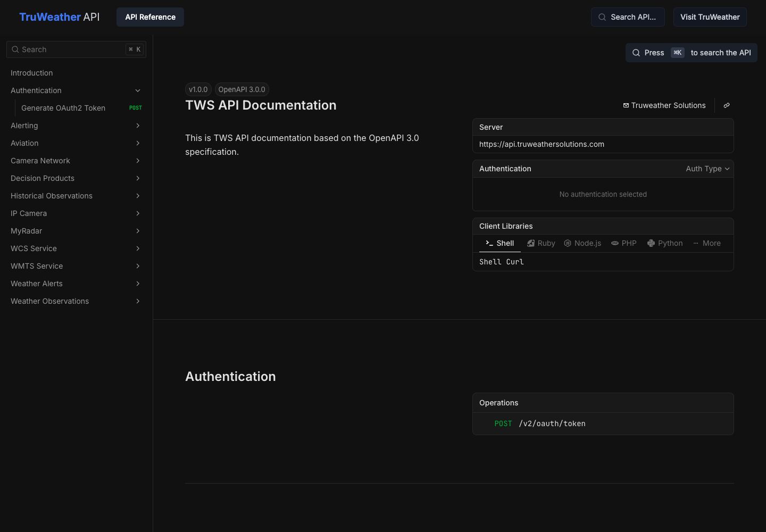Select the PHP client library tab

pyautogui.click(x=624, y=243)
